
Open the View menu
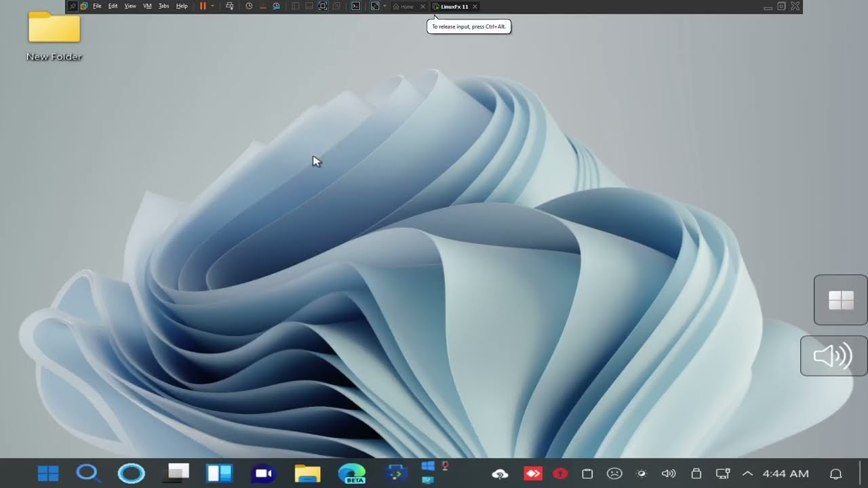[x=130, y=6]
